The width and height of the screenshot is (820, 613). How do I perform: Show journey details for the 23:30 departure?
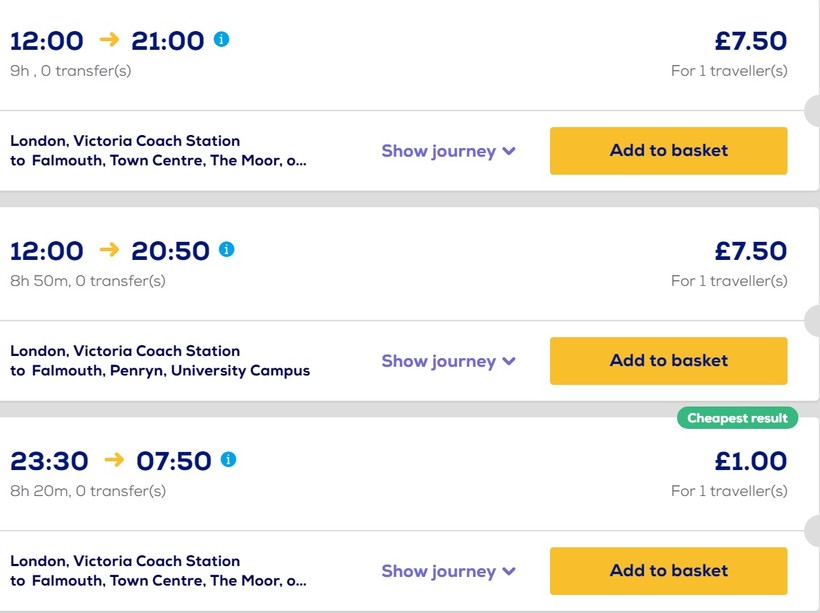pos(448,571)
